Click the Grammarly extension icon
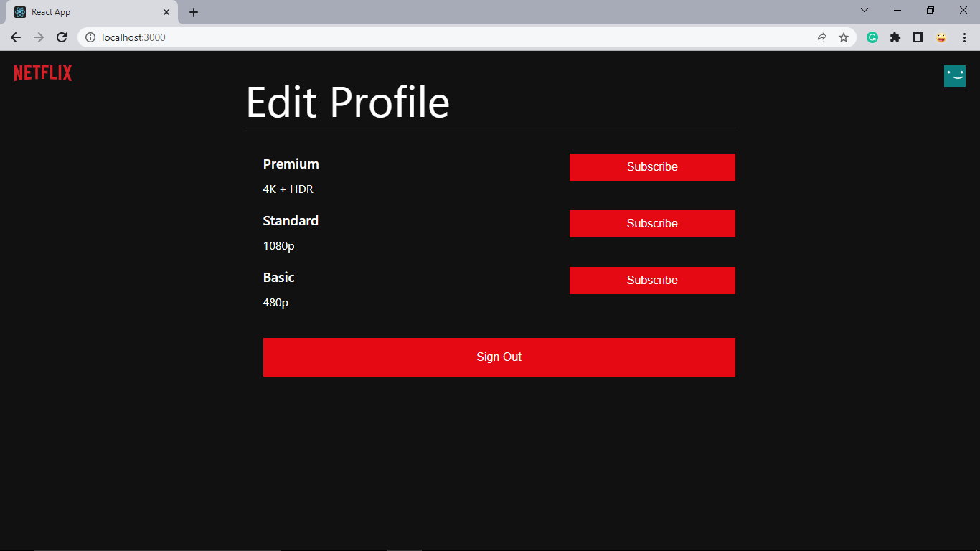 (x=872, y=37)
